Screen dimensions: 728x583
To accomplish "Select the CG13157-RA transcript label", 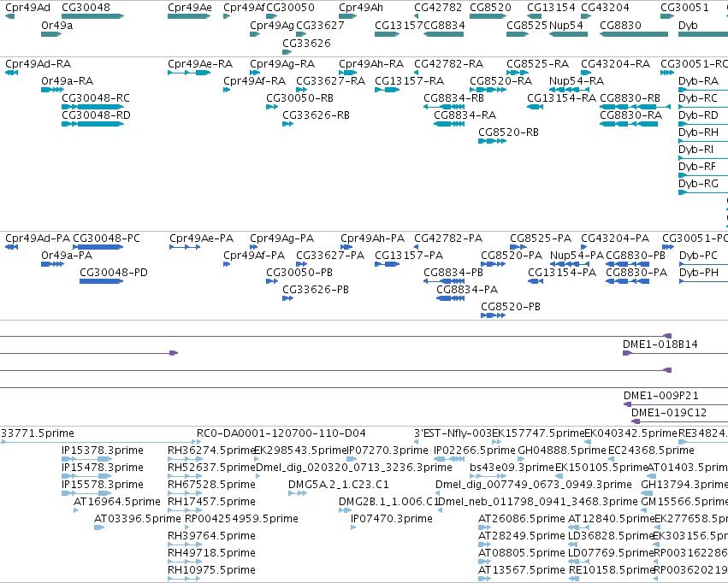I will coord(409,80).
